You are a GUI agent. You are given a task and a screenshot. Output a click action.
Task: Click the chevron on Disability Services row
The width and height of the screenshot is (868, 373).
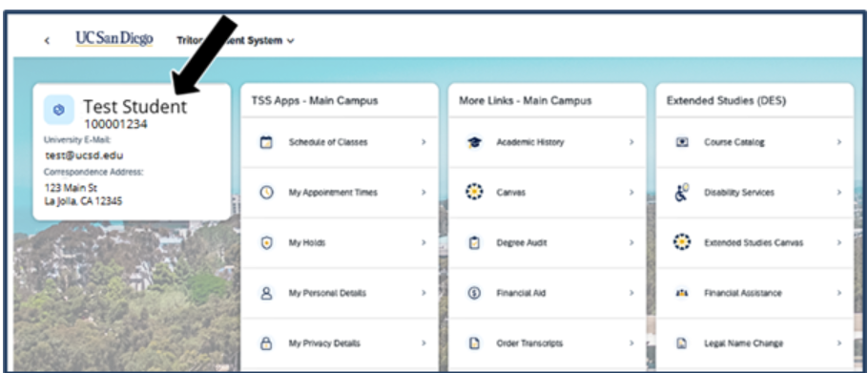click(839, 193)
